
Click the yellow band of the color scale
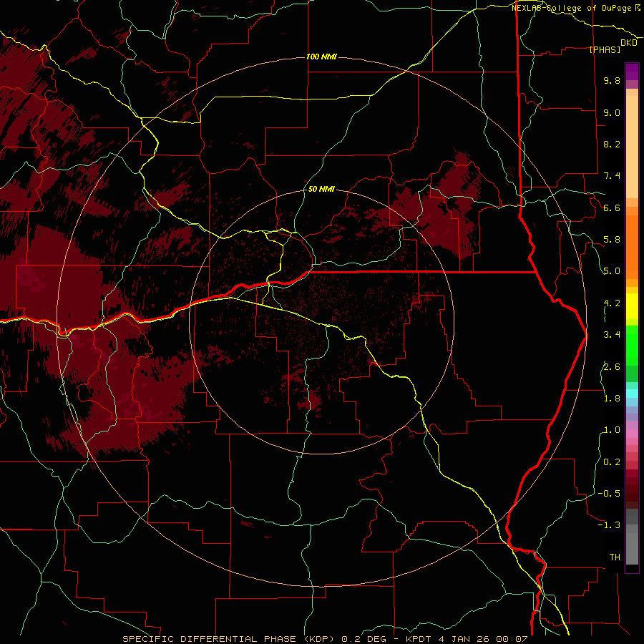pyautogui.click(x=632, y=306)
